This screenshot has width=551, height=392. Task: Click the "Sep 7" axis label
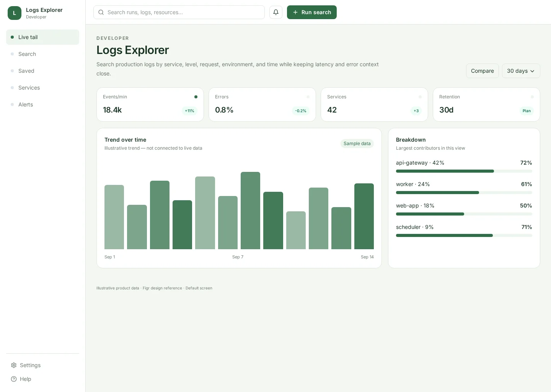click(238, 257)
